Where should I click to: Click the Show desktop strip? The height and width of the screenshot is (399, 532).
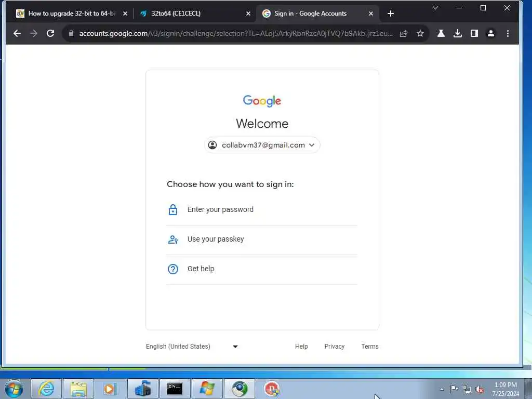click(528, 389)
